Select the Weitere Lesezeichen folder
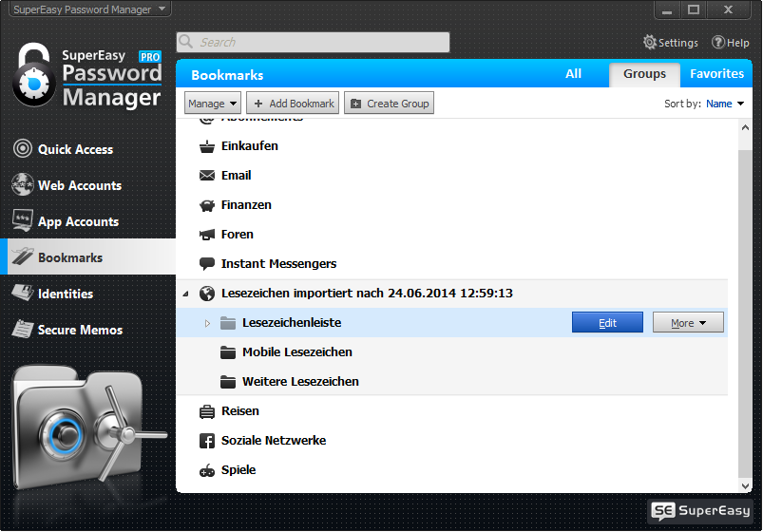The height and width of the screenshot is (532, 763). [451, 382]
